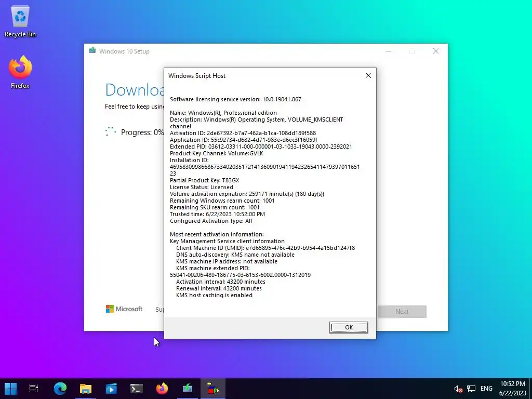532x399 pixels.
Task: Click the 'Product Key Channel: Volume:GVLK' line
Action: [217, 153]
